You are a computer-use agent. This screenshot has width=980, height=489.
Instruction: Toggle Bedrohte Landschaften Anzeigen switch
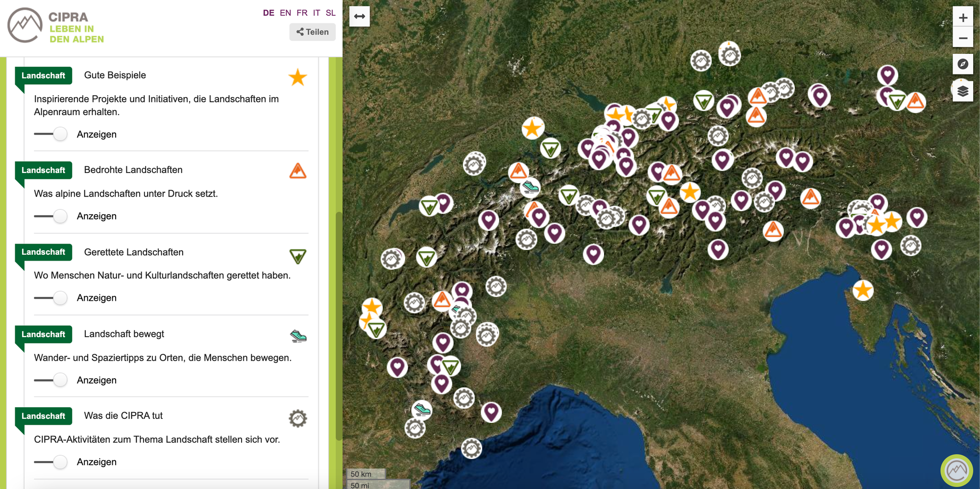[52, 216]
